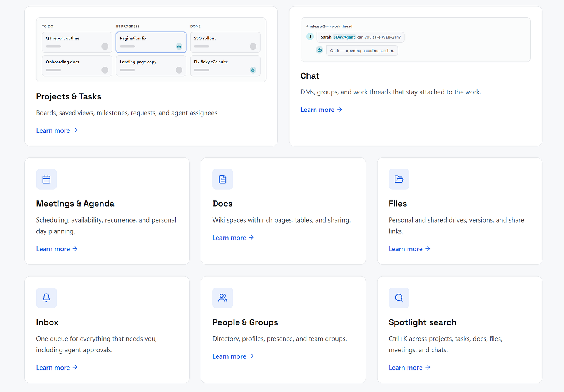Select the Onboarding docs task card

pos(77,66)
